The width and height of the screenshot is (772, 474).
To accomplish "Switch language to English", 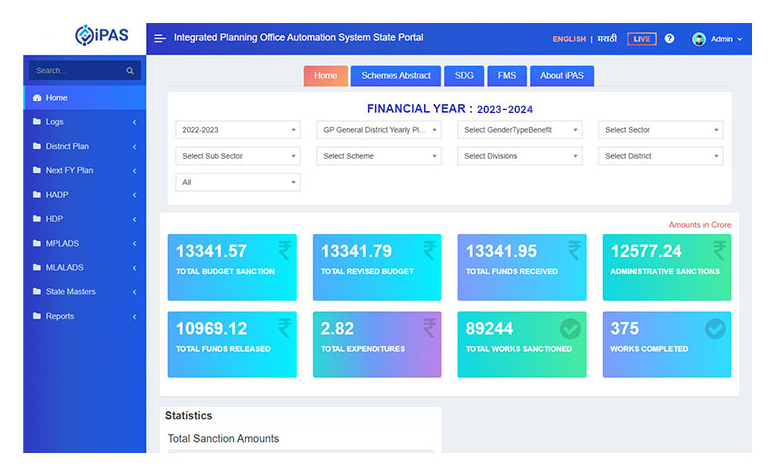I will (569, 39).
